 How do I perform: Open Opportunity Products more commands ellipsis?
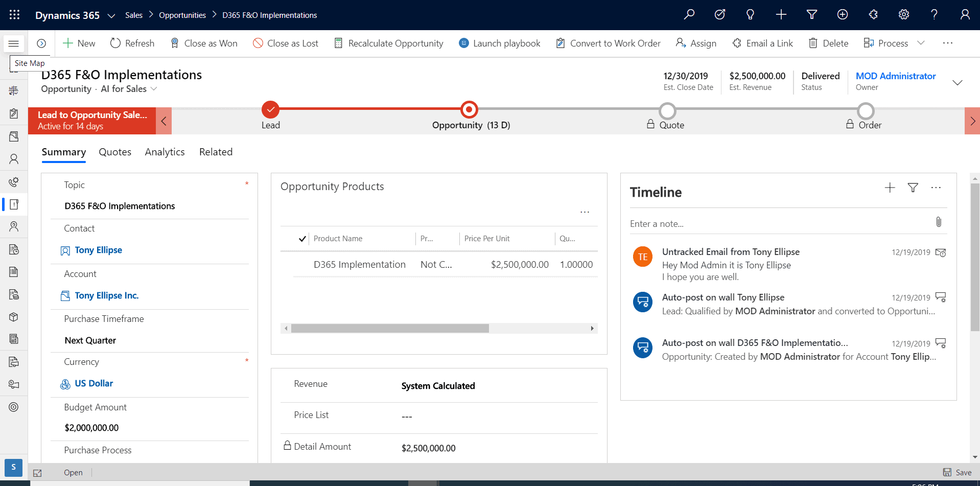pyautogui.click(x=585, y=212)
